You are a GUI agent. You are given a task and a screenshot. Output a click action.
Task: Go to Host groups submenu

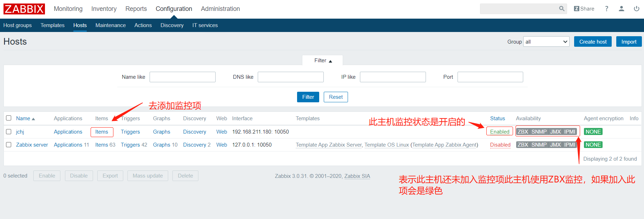18,25
